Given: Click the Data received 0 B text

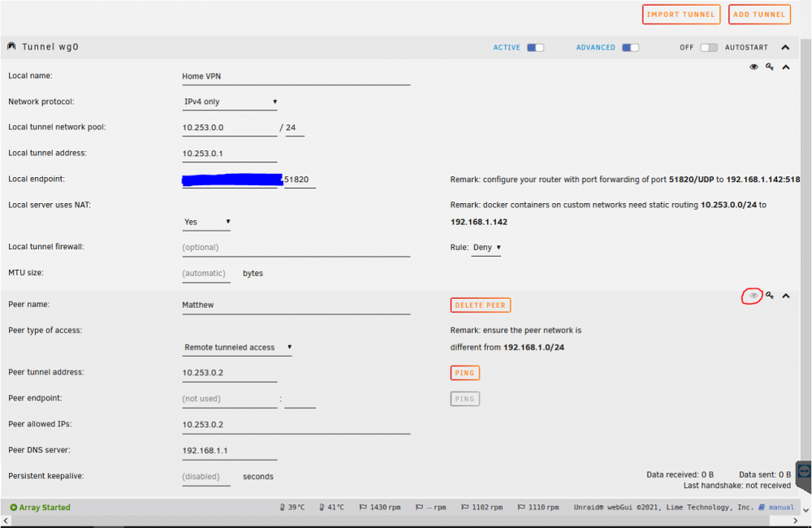Looking at the screenshot, I should pyautogui.click(x=680, y=474).
